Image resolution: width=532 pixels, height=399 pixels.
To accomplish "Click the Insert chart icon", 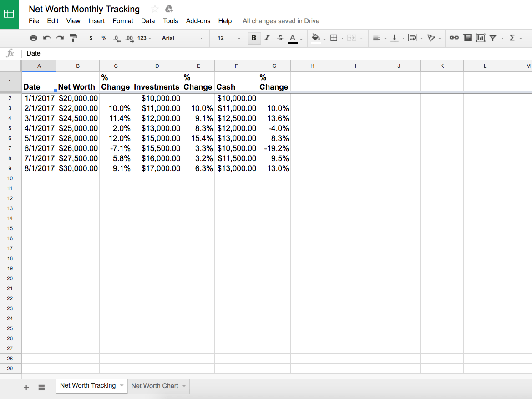I will pos(481,38).
